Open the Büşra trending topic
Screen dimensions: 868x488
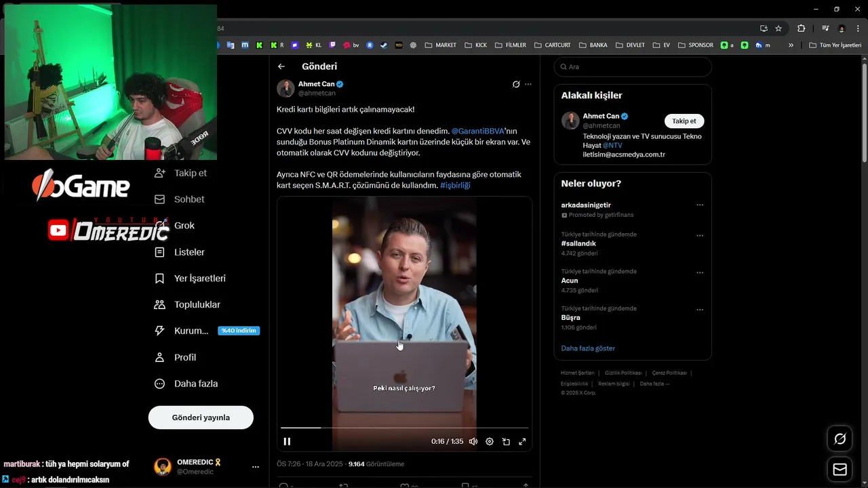[x=570, y=317]
